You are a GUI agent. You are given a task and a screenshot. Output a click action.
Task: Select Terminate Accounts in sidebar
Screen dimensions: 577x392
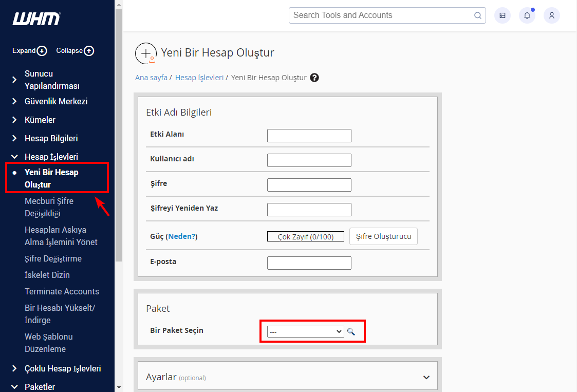62,291
